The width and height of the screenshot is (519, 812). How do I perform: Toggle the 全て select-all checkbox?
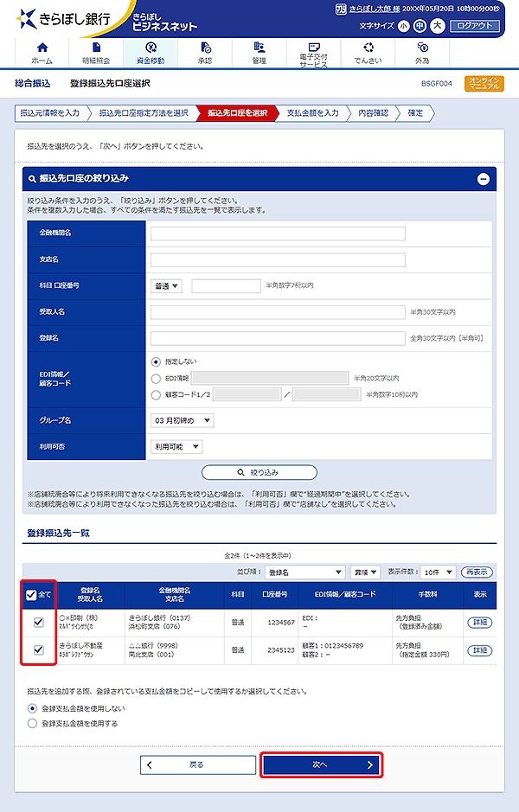[32, 595]
